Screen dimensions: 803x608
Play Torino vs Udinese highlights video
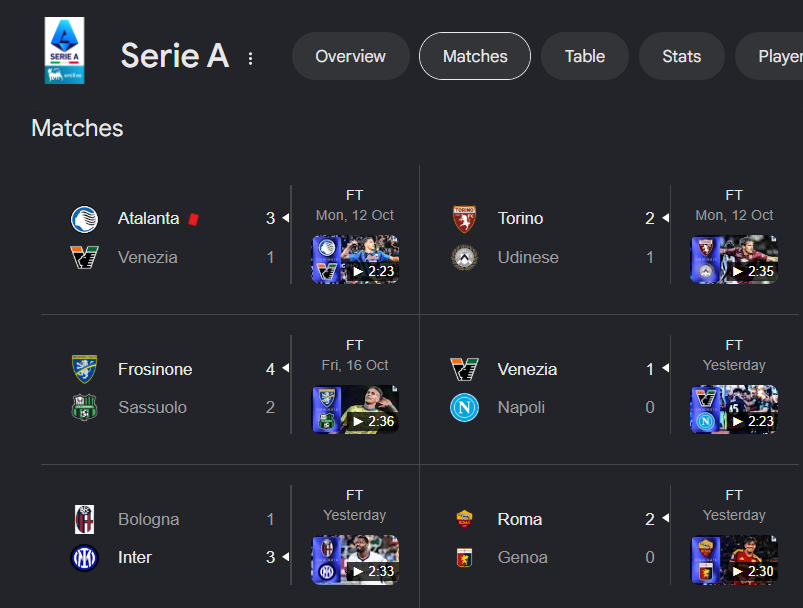[x=734, y=259]
